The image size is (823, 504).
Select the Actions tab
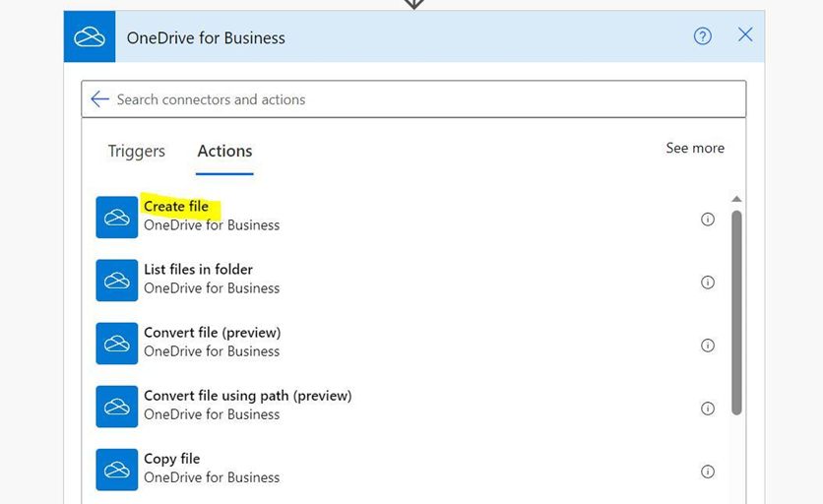pos(224,152)
